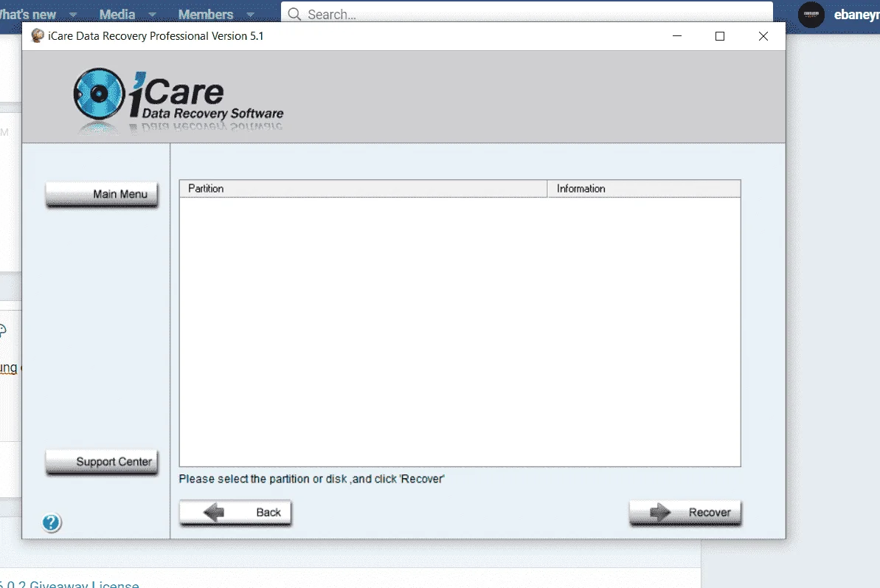Go Back to previous step
880x588 pixels.
coord(235,512)
